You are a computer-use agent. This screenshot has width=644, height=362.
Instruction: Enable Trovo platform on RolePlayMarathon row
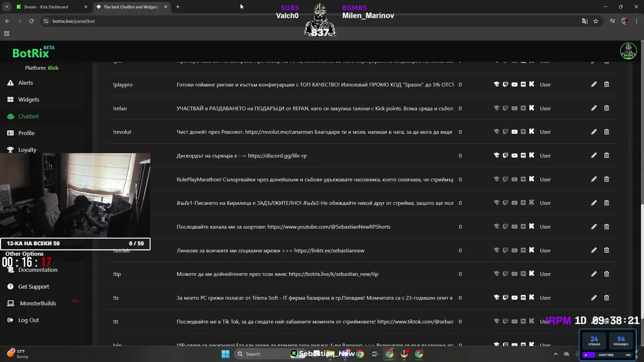[x=497, y=179]
